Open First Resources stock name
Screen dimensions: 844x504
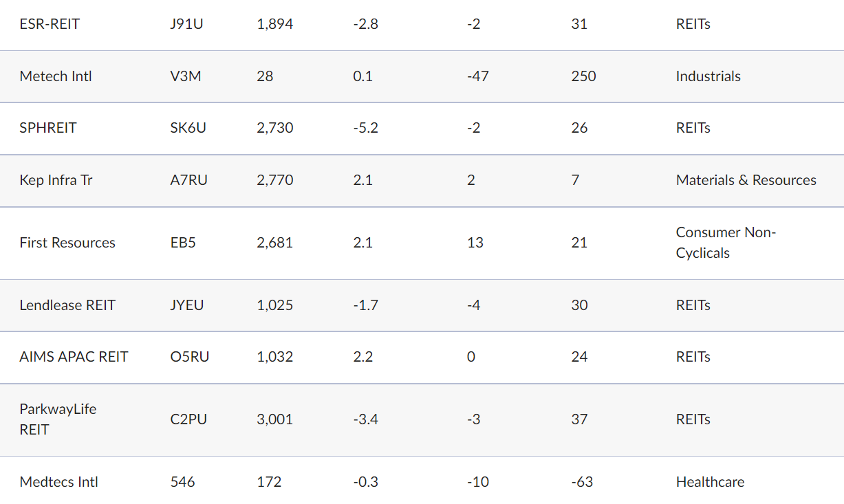[x=67, y=243]
